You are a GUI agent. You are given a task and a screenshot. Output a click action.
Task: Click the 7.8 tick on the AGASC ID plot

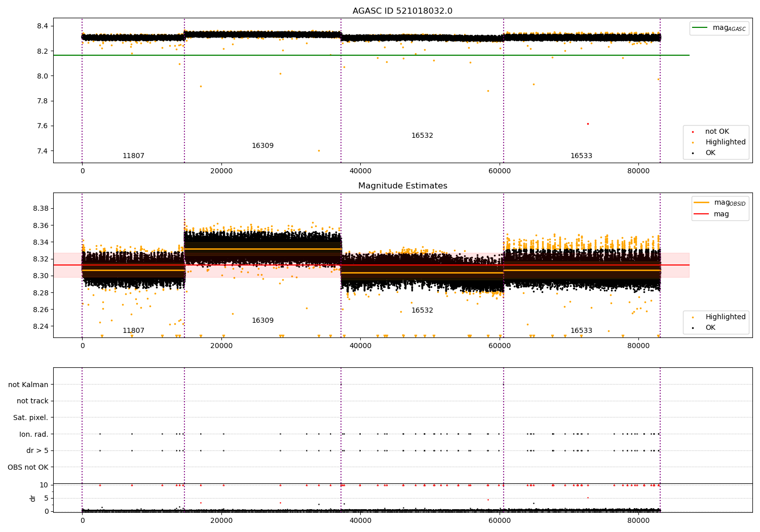point(42,101)
